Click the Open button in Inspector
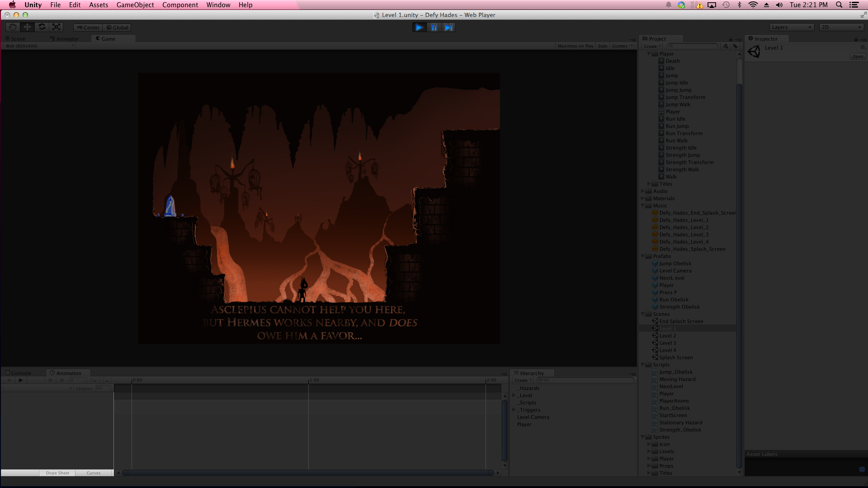 pyautogui.click(x=858, y=56)
